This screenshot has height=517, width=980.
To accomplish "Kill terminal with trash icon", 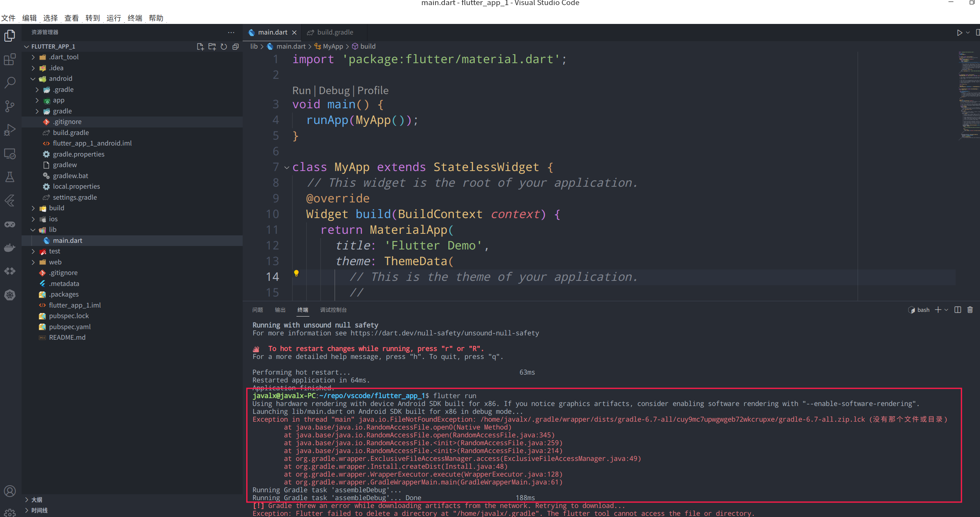I will (x=970, y=310).
